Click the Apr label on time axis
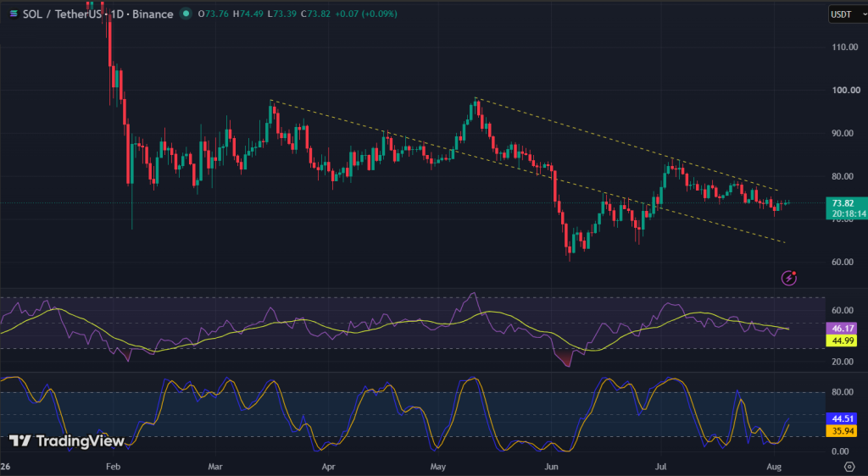This screenshot has width=868, height=476. [329, 467]
